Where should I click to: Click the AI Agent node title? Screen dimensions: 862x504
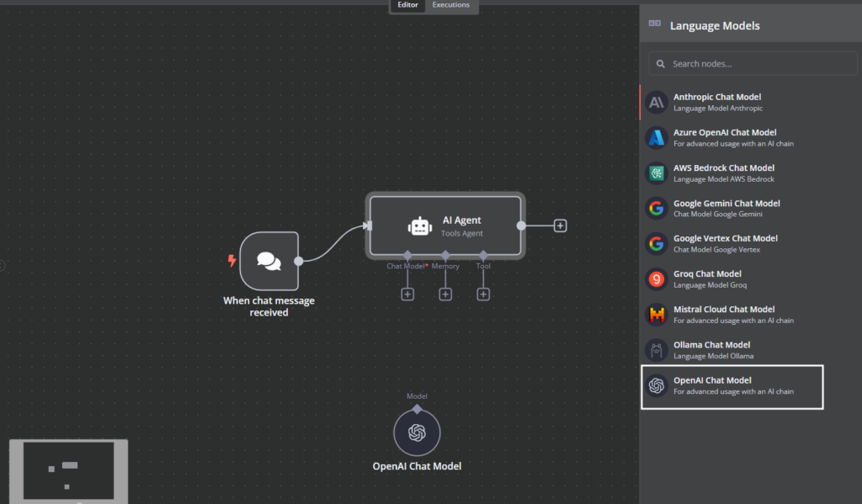pyautogui.click(x=462, y=220)
